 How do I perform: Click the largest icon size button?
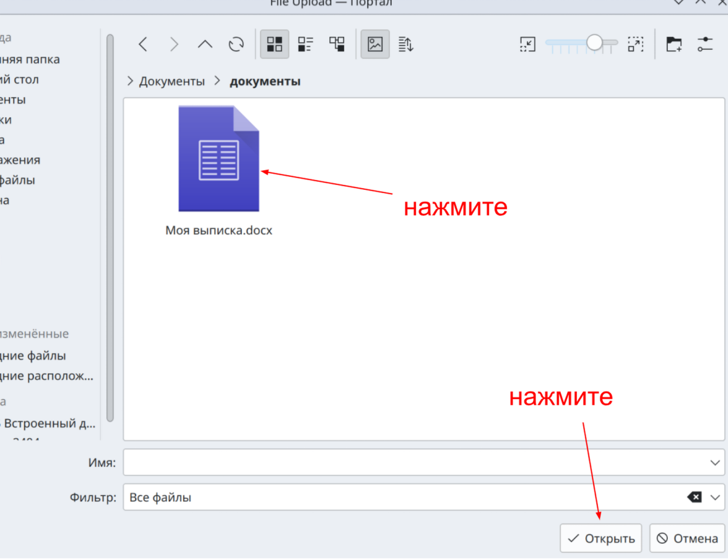pyautogui.click(x=635, y=44)
